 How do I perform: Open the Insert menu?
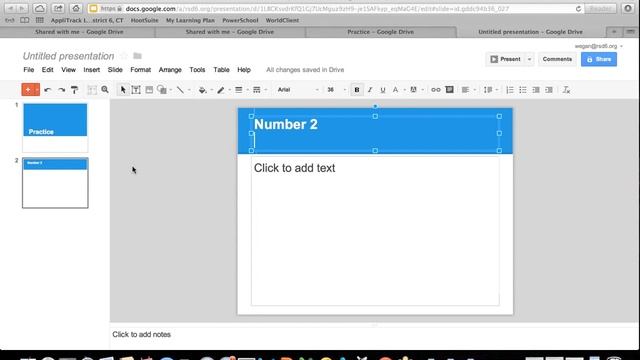(91, 70)
